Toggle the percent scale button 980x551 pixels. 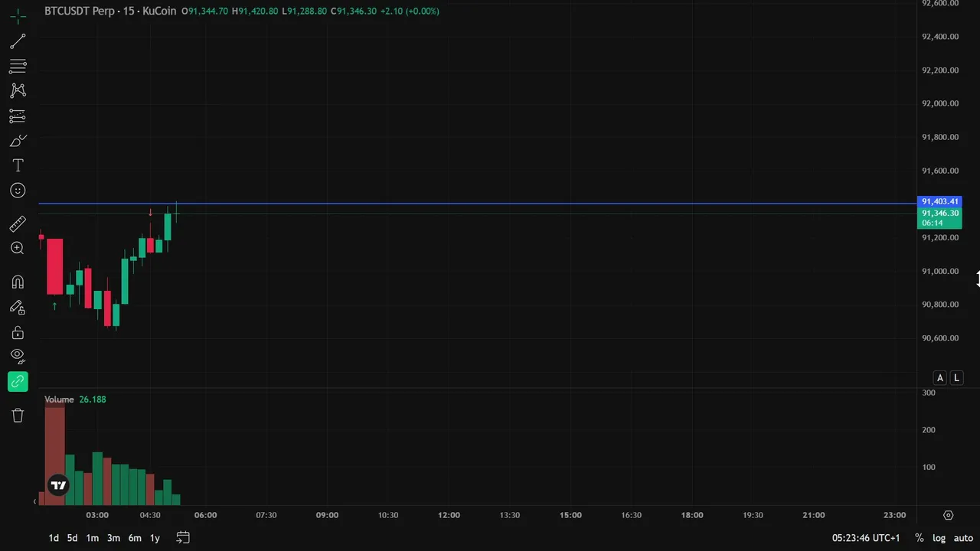click(x=919, y=538)
